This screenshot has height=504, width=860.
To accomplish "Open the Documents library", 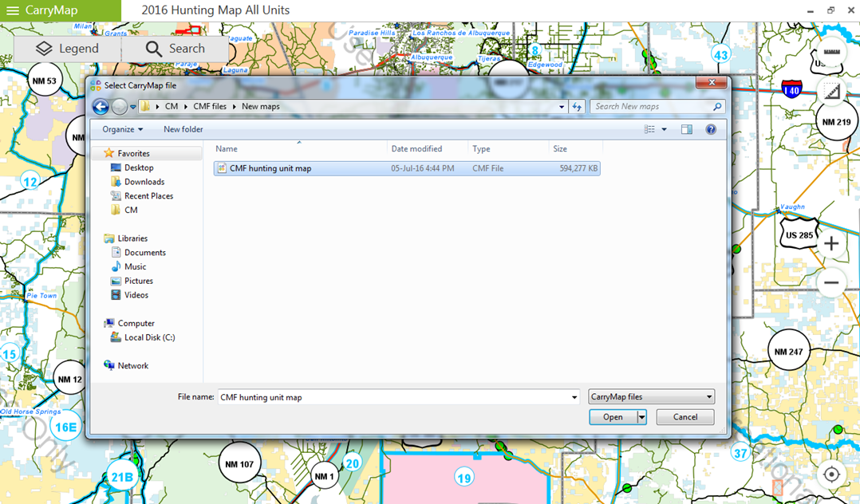I will click(145, 253).
